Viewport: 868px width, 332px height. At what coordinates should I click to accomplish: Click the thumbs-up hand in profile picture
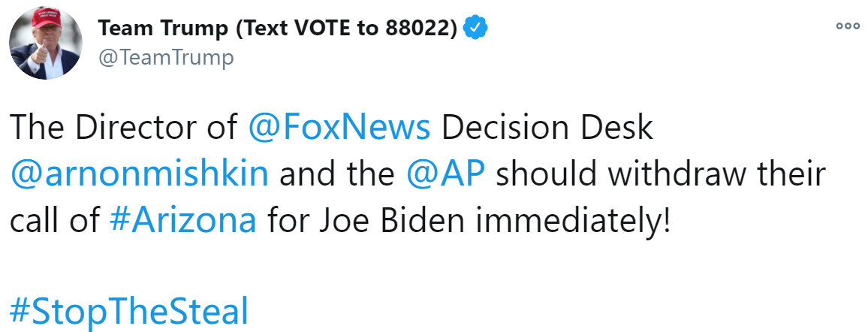click(41, 52)
